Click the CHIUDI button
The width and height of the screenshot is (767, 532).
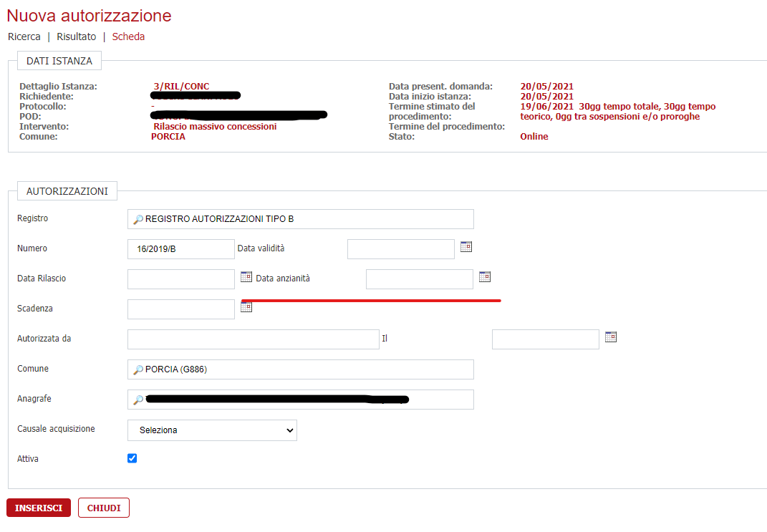(x=103, y=507)
